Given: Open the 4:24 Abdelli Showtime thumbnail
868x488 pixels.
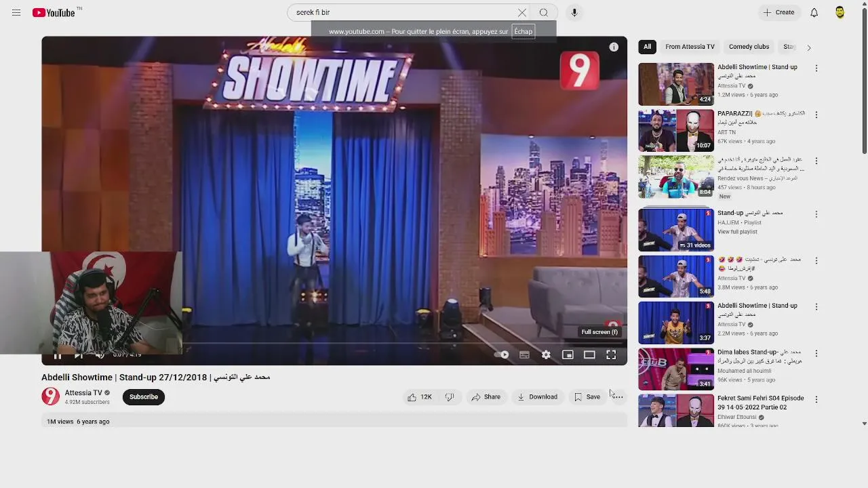Looking at the screenshot, I should pyautogui.click(x=676, y=84).
